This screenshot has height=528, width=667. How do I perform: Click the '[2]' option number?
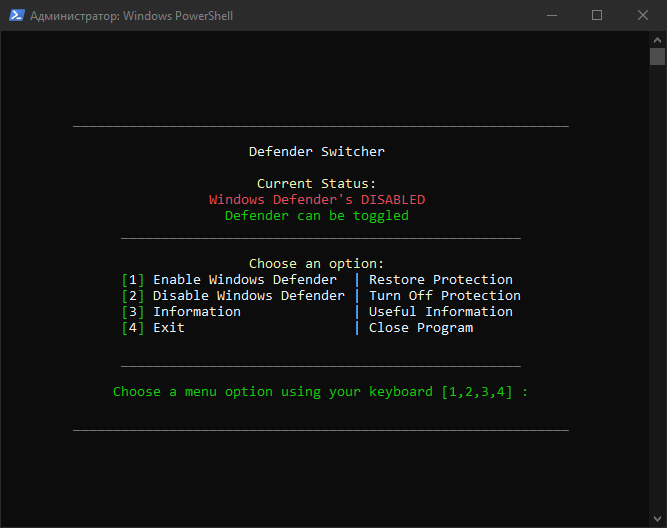(x=133, y=296)
